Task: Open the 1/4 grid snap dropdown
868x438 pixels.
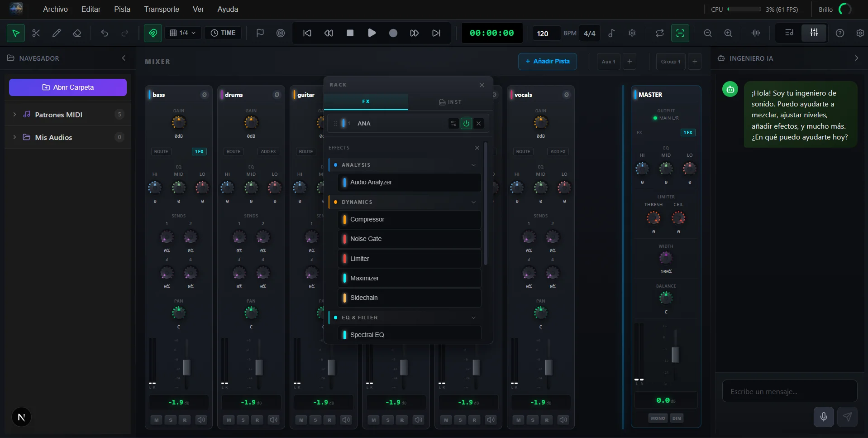Action: (183, 33)
